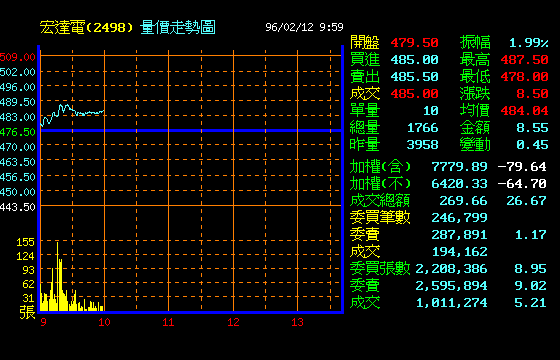Click the index value 6420.33

459,184
